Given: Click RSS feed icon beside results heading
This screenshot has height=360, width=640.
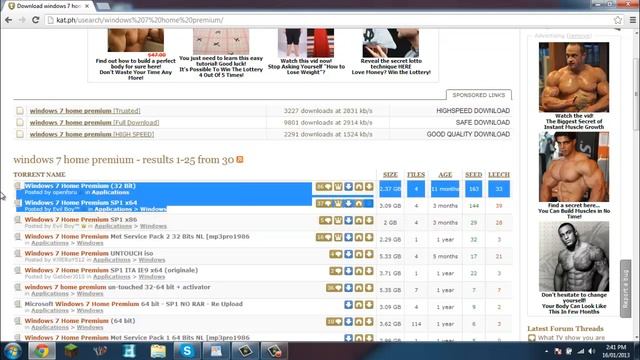Looking at the screenshot, I should [x=240, y=159].
